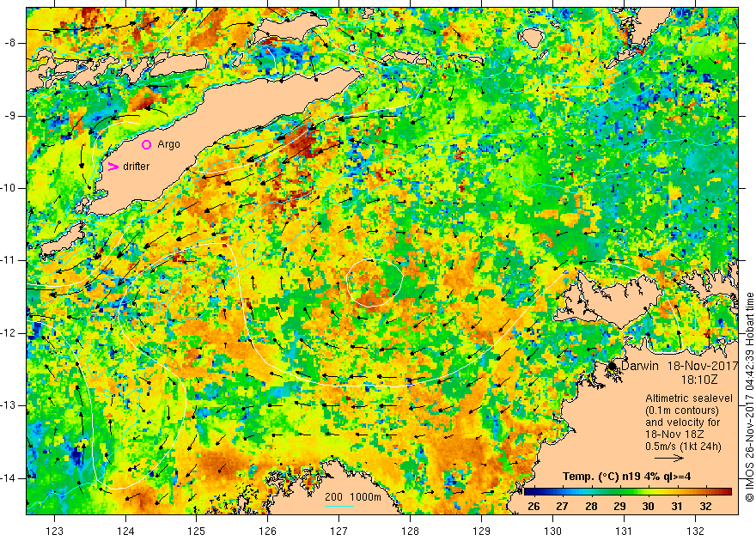Click the magenta drifter arrow marker
Image resolution: width=756 pixels, height=541 pixels.
(x=113, y=167)
